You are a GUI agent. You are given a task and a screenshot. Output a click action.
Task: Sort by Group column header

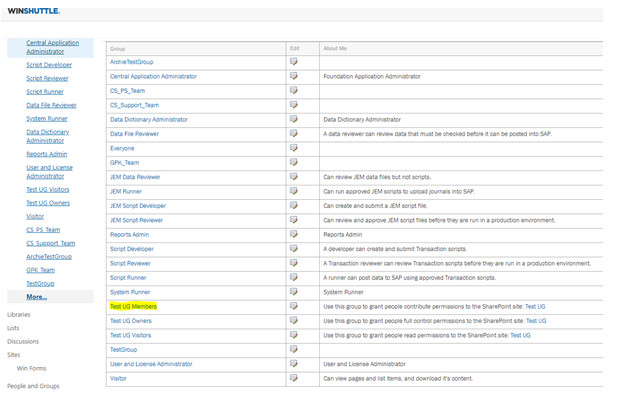(117, 48)
